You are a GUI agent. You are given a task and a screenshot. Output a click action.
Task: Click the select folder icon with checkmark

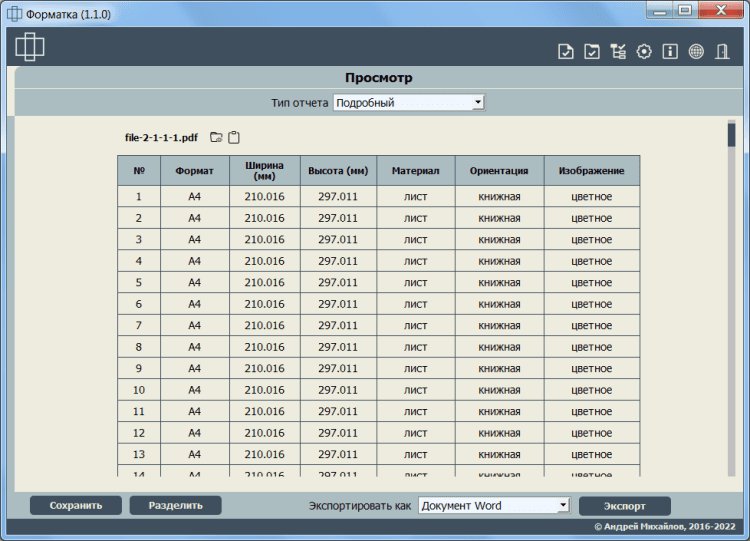(x=592, y=52)
